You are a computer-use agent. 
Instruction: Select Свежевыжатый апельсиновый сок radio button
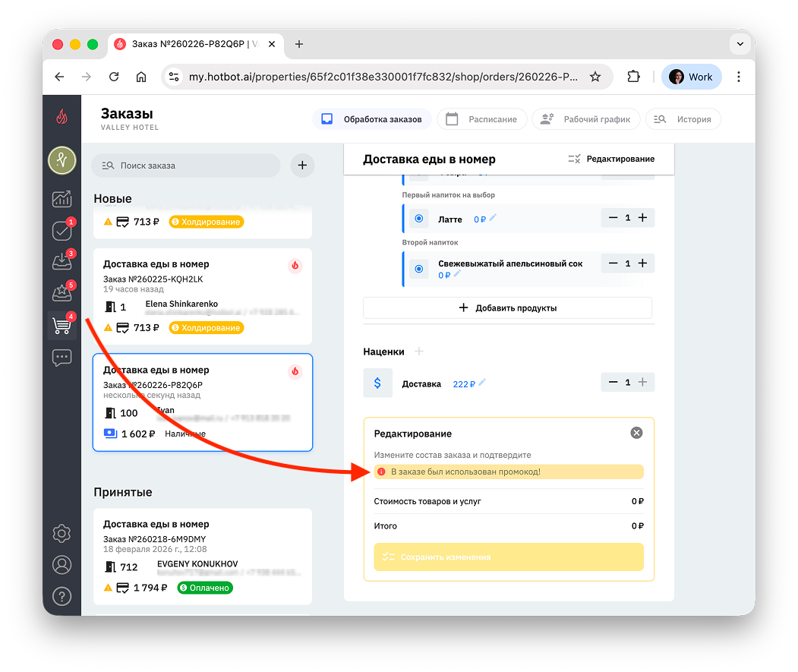coord(419,268)
